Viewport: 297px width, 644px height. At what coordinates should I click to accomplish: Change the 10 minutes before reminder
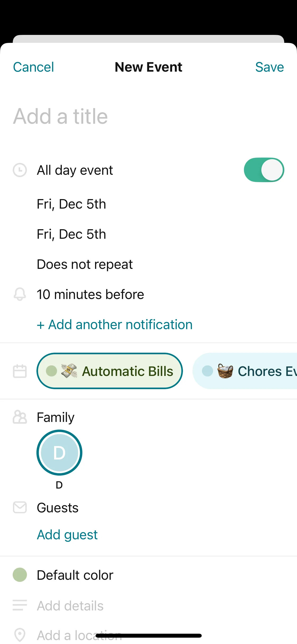tap(90, 295)
